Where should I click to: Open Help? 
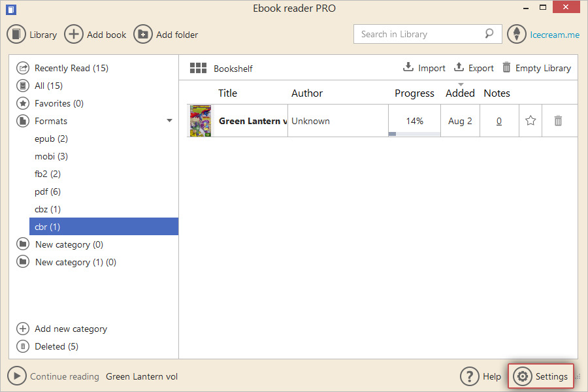pyautogui.click(x=480, y=376)
